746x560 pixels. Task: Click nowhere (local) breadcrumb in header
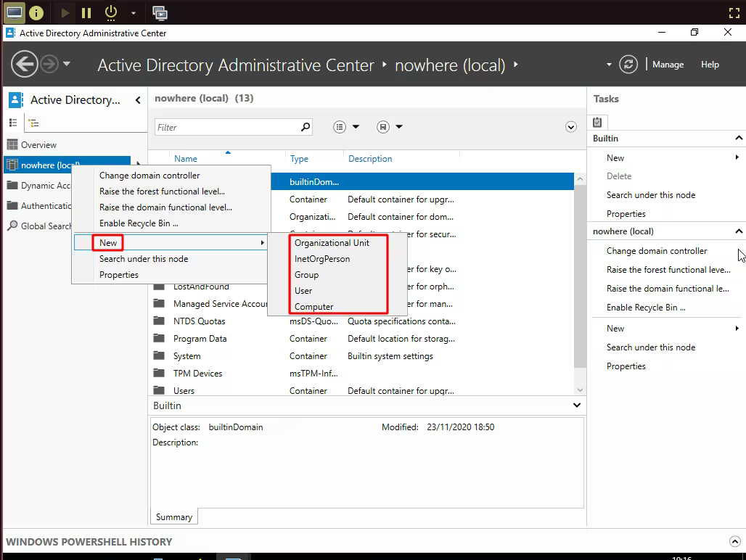pyautogui.click(x=450, y=65)
